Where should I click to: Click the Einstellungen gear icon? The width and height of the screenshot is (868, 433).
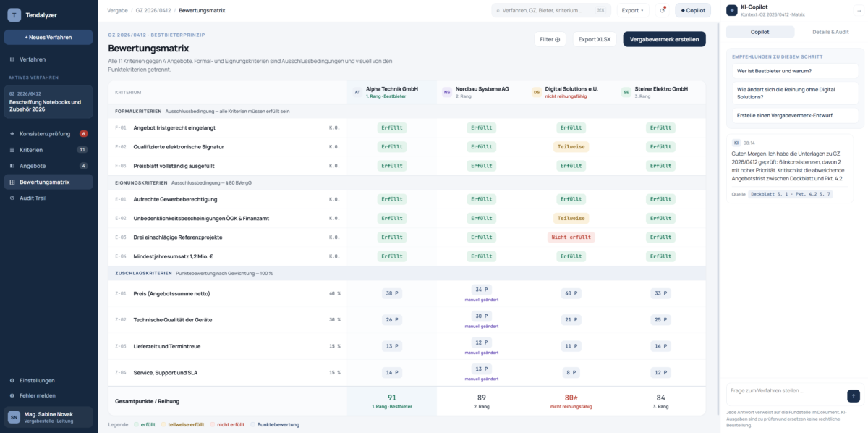(12, 380)
